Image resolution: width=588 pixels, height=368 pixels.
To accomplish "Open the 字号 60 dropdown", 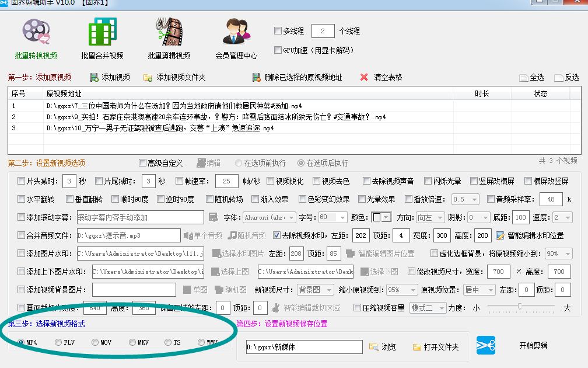I will (x=332, y=217).
